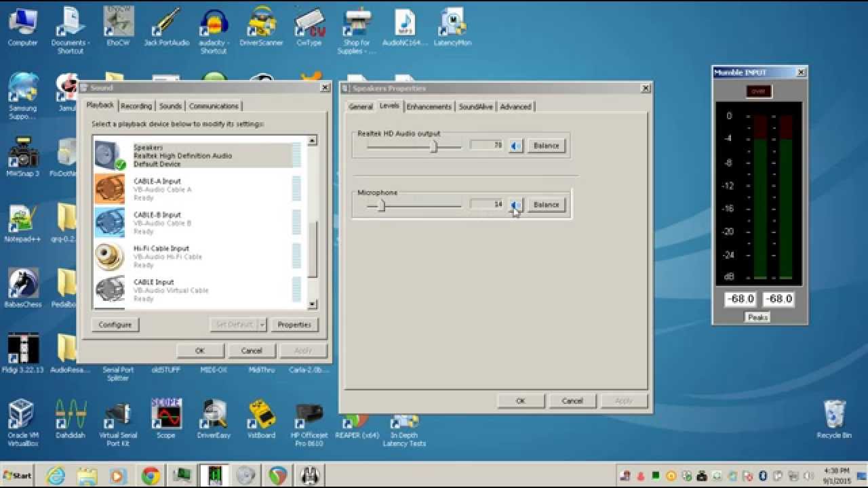The image size is (868, 488).
Task: Click the Microphone value field showing 14
Action: 487,204
